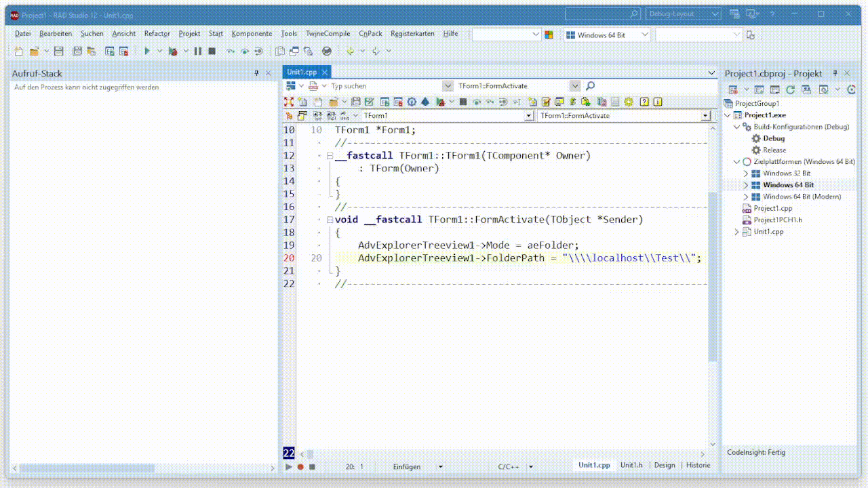Click the Forward navigation arrow icon
Screen dimensions: 868x488
coord(376,51)
